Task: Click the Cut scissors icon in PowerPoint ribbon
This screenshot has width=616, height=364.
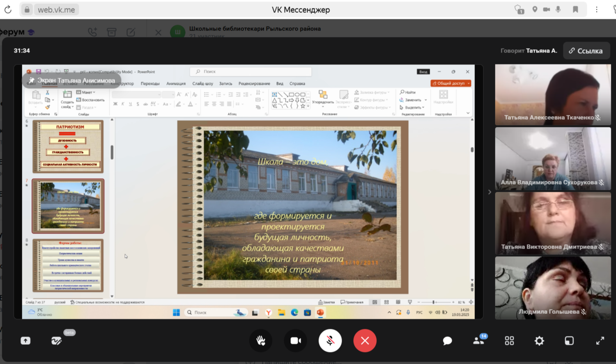Action: click(x=47, y=92)
